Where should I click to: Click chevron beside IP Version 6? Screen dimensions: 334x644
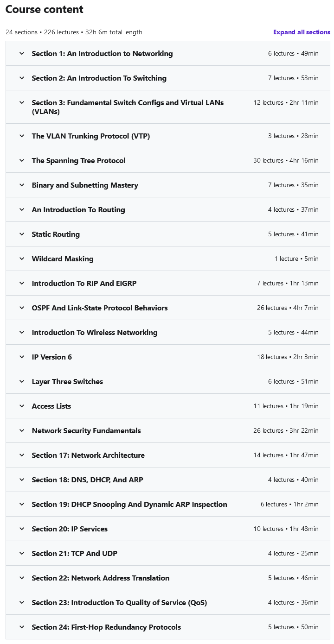[22, 357]
